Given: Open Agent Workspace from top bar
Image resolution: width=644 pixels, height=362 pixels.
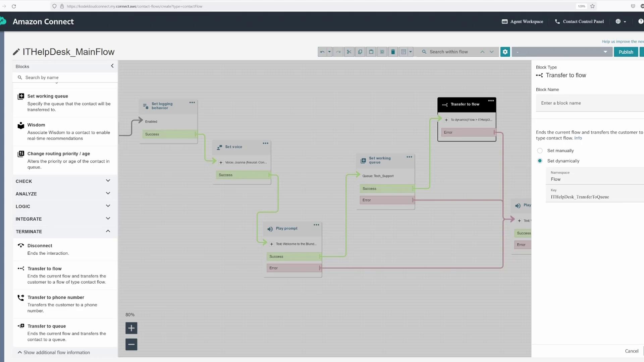Looking at the screenshot, I should [522, 21].
